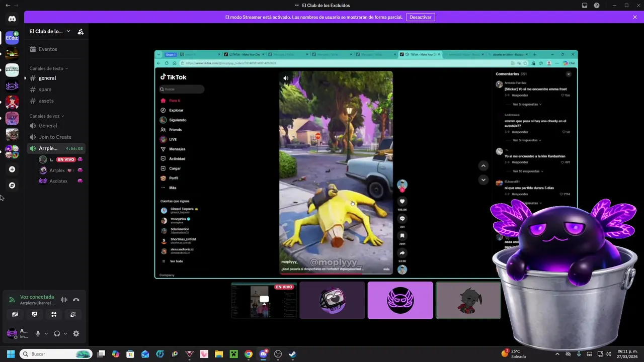The image size is (644, 362).
Task: Click the Add a Server plus icon
Action: point(12,169)
